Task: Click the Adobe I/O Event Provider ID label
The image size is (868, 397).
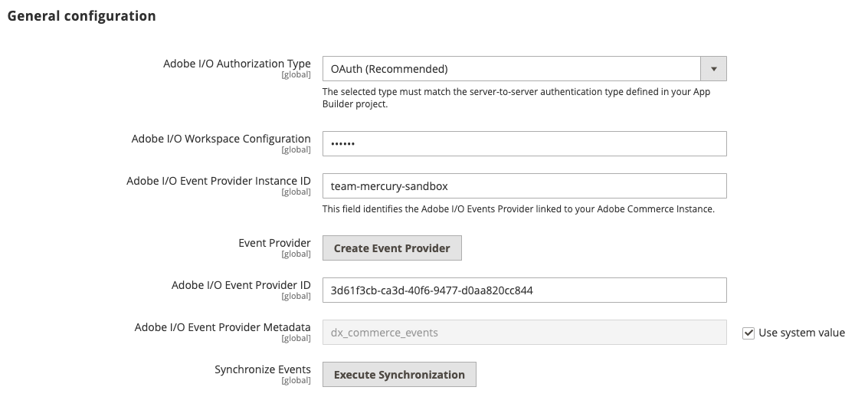Action: point(241,285)
